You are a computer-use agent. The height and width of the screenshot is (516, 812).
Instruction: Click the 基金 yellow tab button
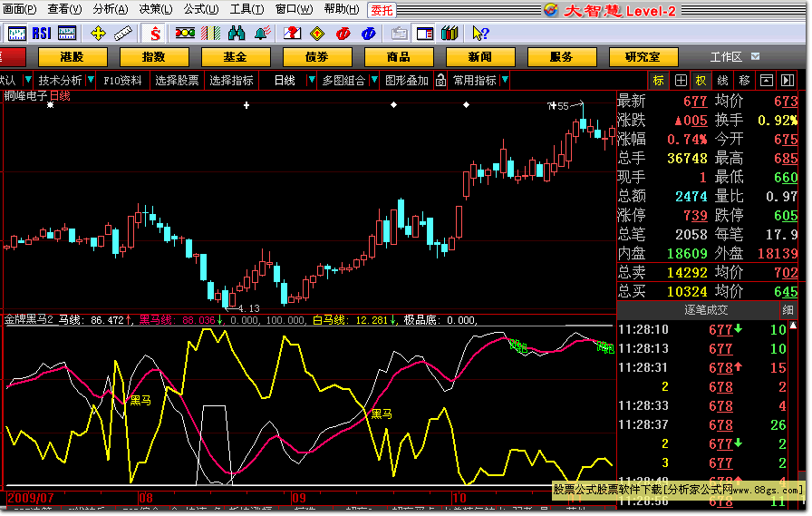235,57
